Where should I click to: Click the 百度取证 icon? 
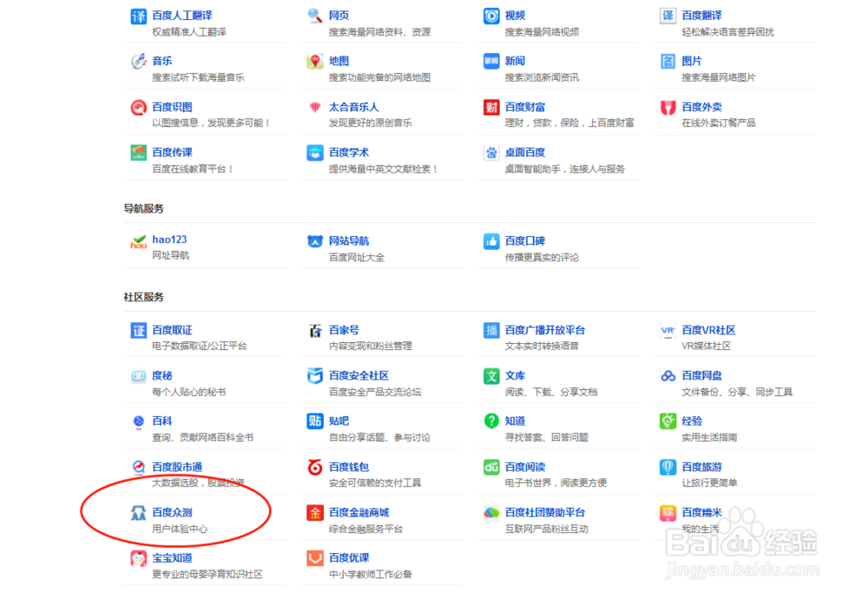(x=138, y=331)
